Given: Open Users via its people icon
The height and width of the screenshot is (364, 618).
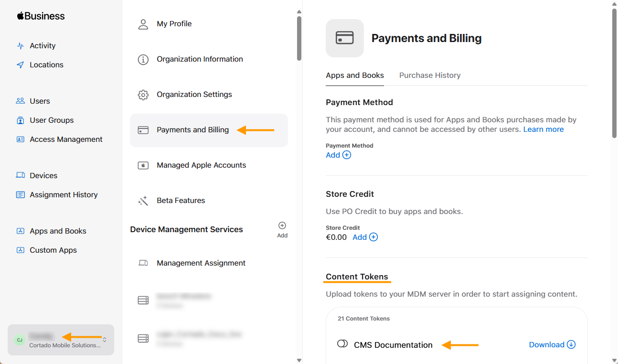Looking at the screenshot, I should click(x=20, y=101).
